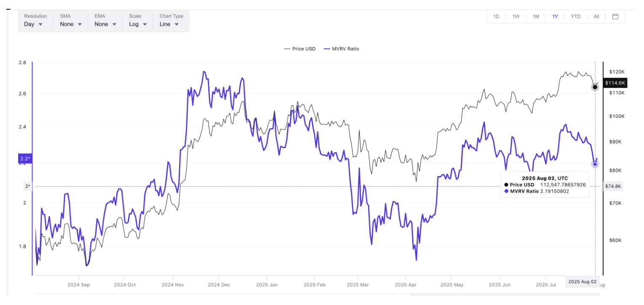The width and height of the screenshot is (644, 305).
Task: Toggle the Price USD legend series
Action: pos(300,49)
